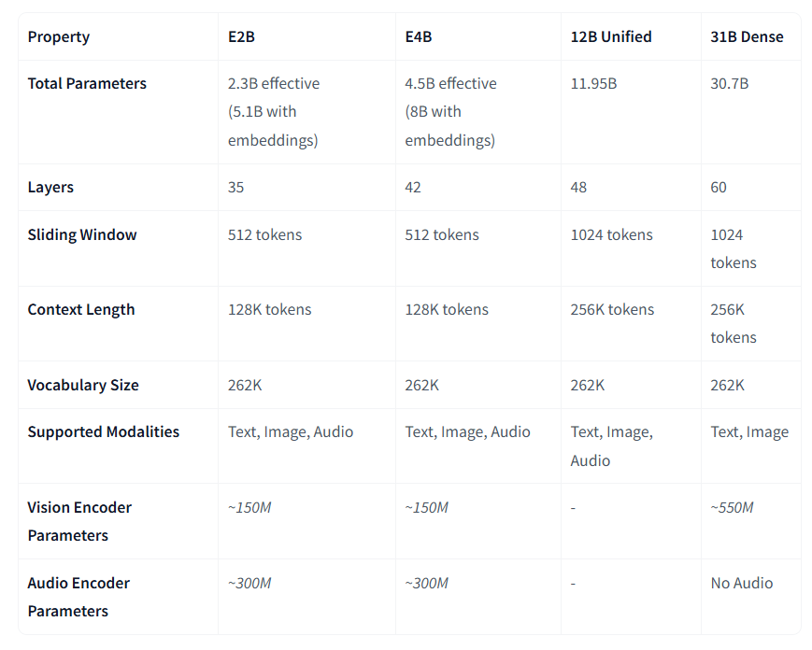Image resolution: width=812 pixels, height=650 pixels.
Task: Click the Audio Encoder Parameters label
Action: click(78, 597)
